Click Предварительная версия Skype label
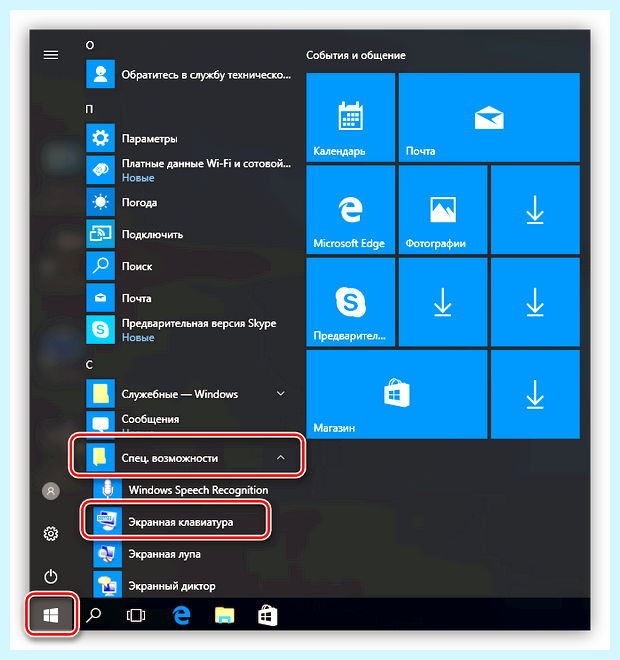This screenshot has width=620, height=660. 199,323
